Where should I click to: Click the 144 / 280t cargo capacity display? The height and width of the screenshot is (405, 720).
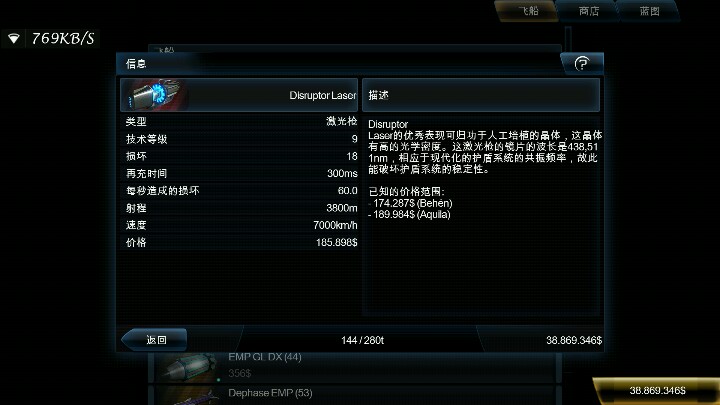coord(362,340)
